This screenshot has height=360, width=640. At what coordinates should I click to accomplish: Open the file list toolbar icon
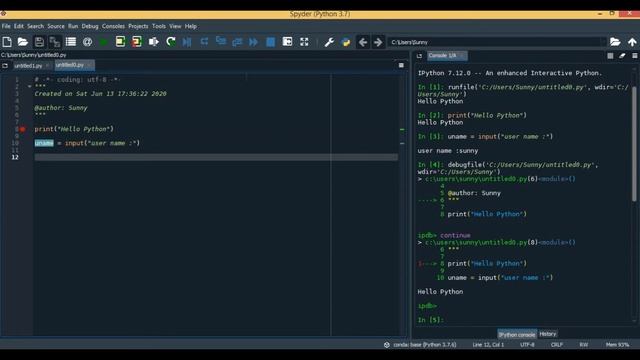pos(71,42)
